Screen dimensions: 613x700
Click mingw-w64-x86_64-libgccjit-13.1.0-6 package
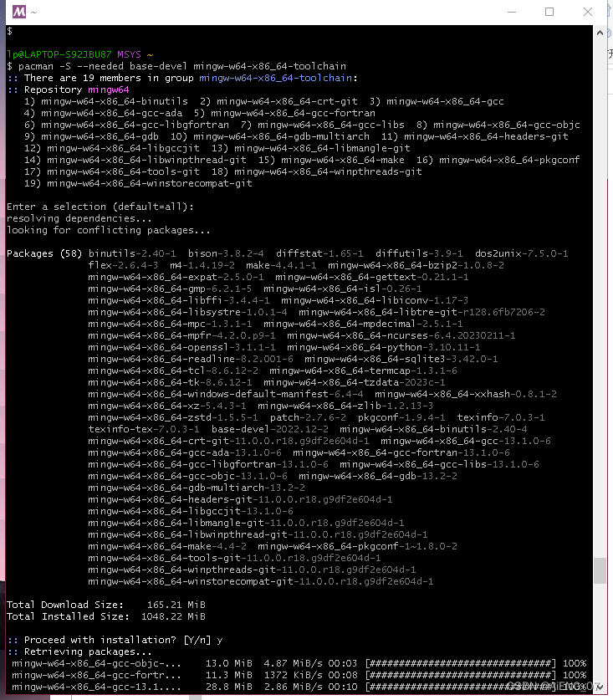pos(191,511)
